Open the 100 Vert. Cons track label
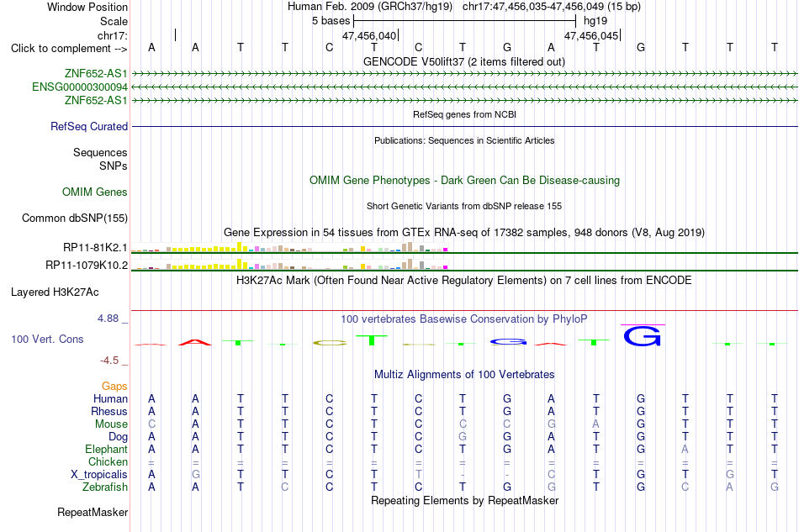The image size is (799, 532). point(47,339)
